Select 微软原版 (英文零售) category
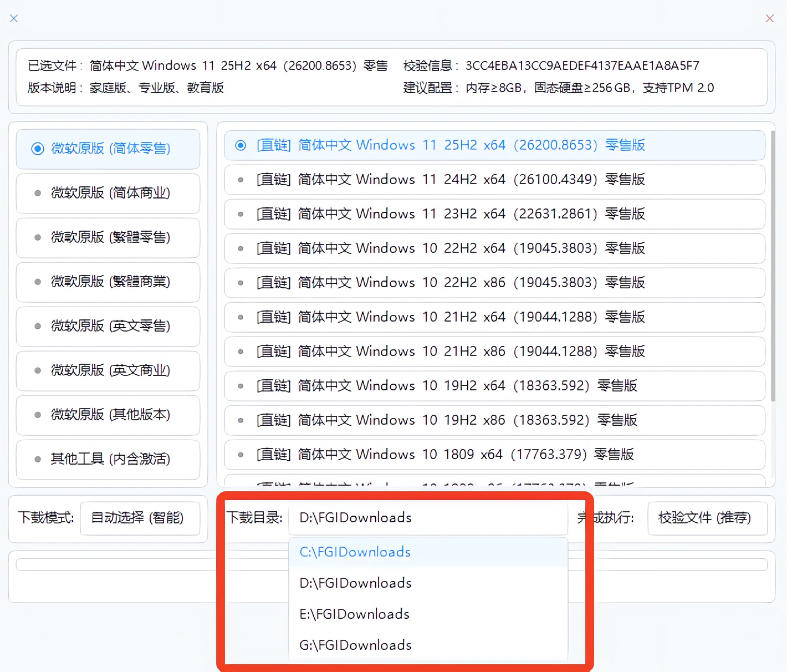 (x=108, y=327)
